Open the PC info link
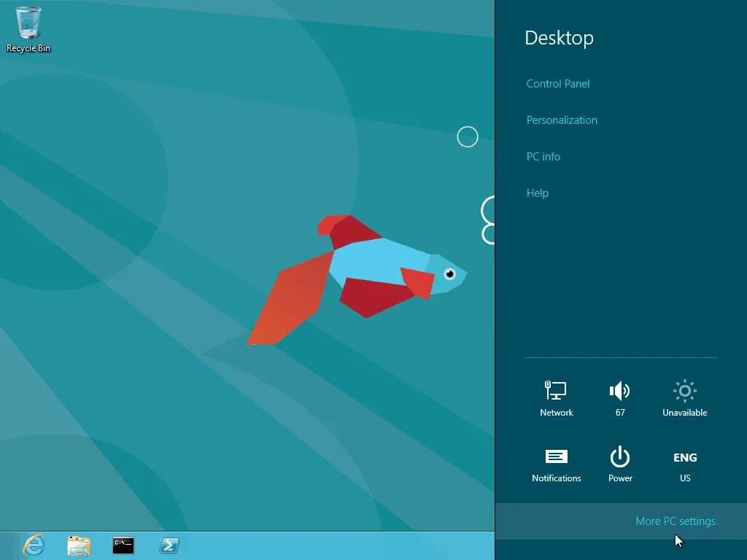 (x=543, y=157)
